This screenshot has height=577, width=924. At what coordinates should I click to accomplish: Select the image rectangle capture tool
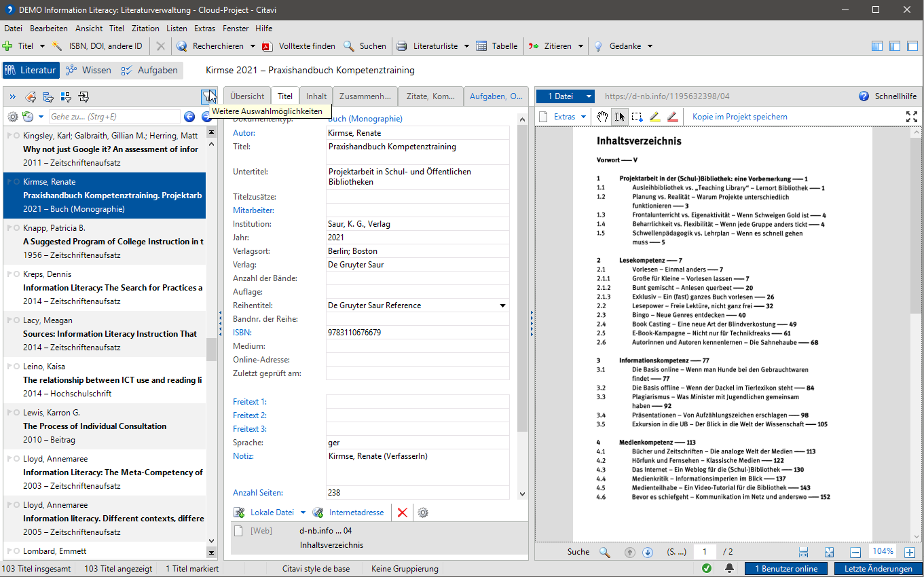637,117
